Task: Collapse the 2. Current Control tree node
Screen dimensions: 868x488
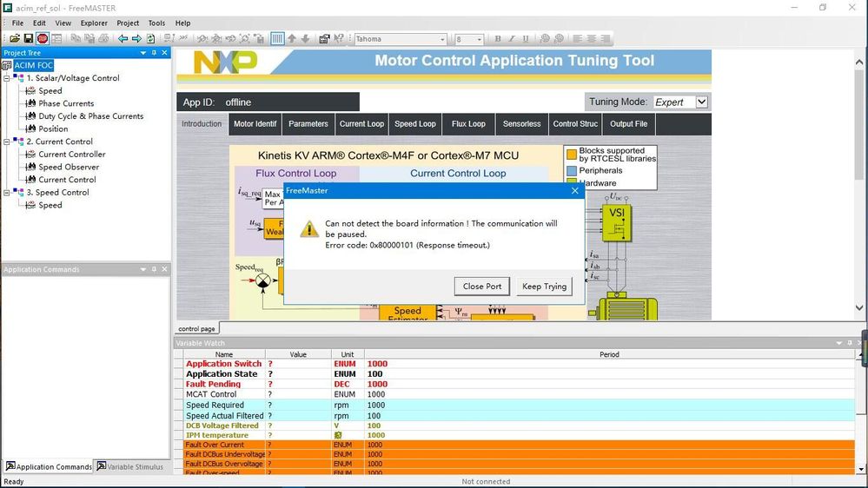Action: (x=7, y=142)
